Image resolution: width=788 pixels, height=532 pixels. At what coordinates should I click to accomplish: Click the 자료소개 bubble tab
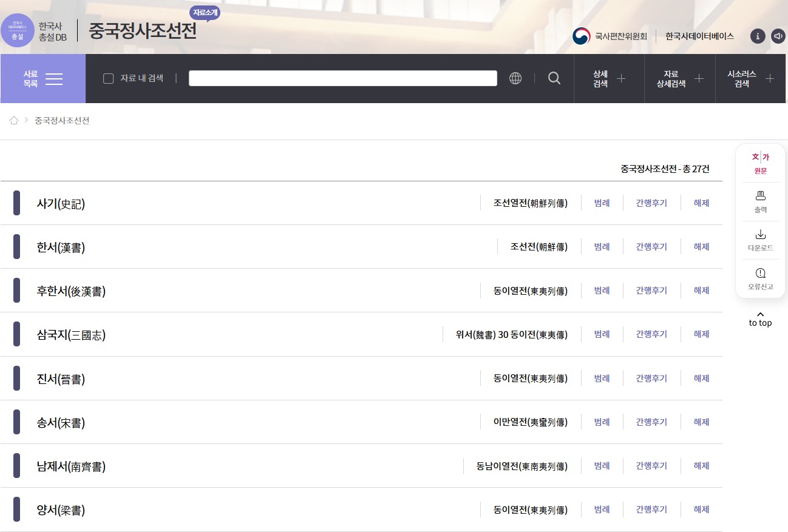click(x=205, y=13)
